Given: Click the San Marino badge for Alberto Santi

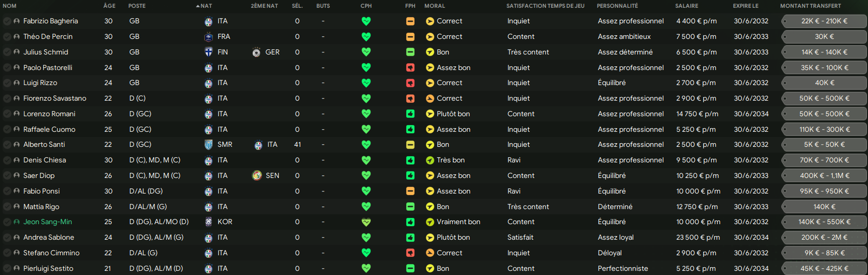Looking at the screenshot, I should (x=208, y=145).
